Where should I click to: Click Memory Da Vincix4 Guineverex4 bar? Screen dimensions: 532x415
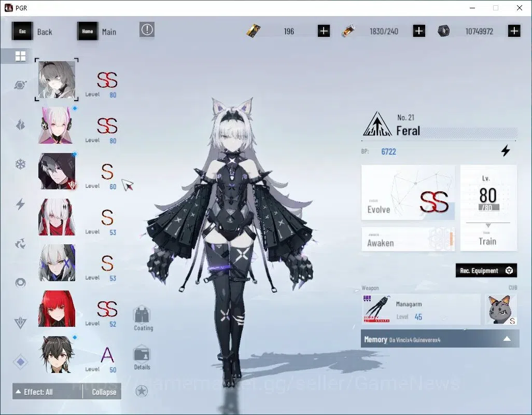pyautogui.click(x=440, y=339)
